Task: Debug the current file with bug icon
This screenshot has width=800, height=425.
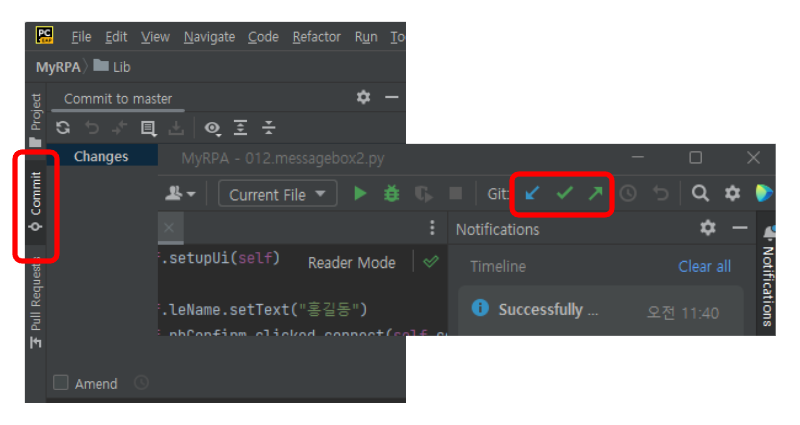Action: point(391,193)
